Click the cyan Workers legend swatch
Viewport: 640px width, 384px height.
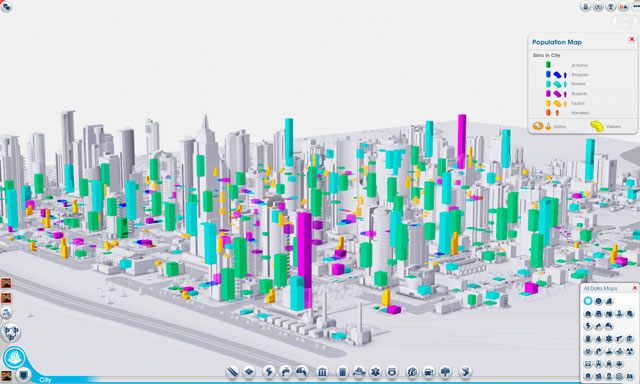click(548, 84)
